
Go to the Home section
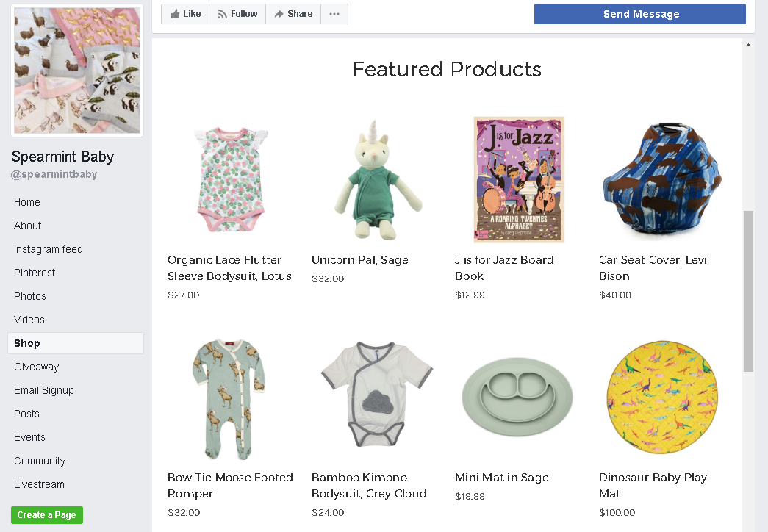27,202
